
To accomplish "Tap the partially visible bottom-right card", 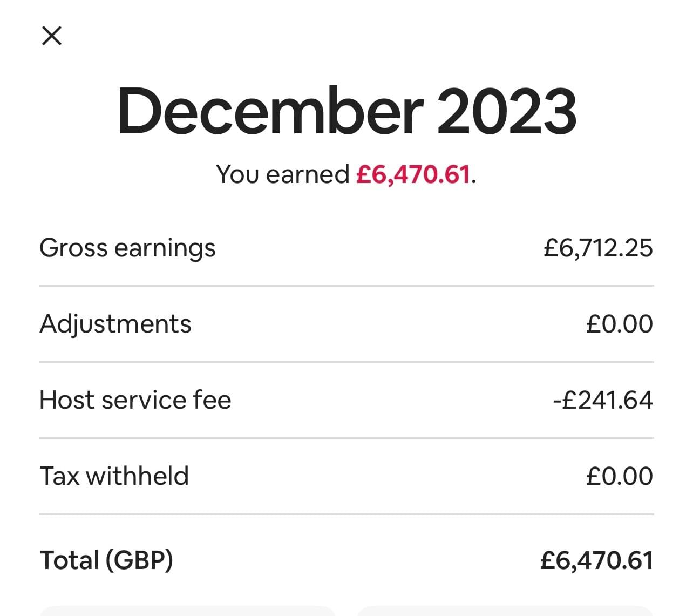I will coord(505,611).
